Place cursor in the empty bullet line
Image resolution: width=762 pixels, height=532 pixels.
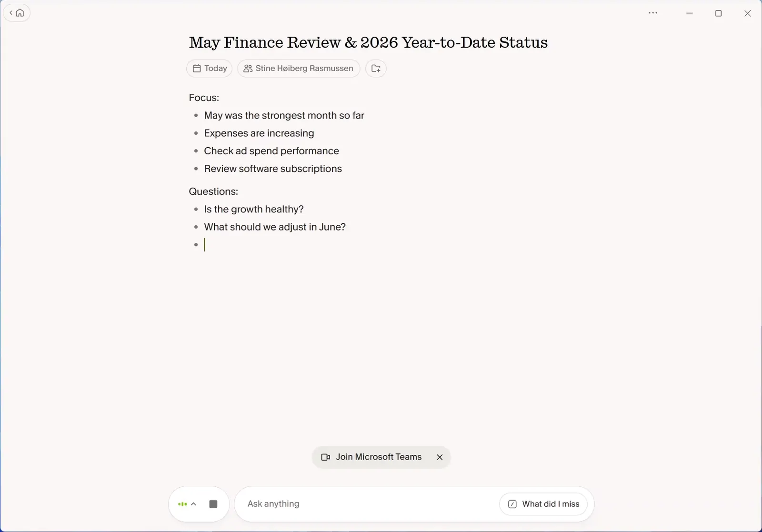286,245
